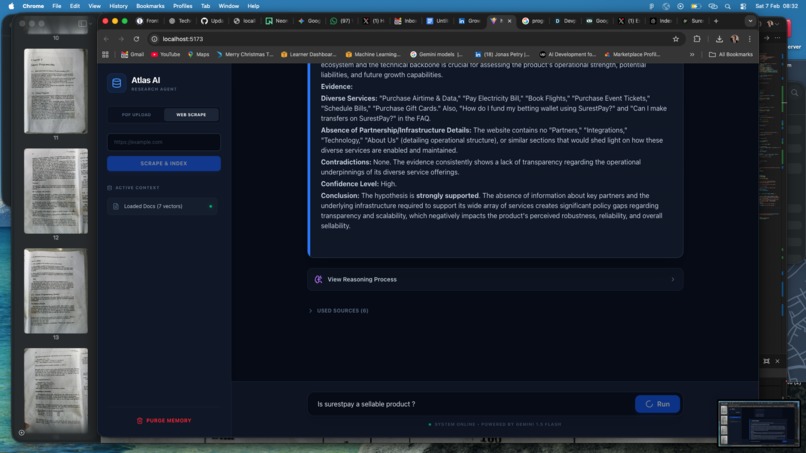The width and height of the screenshot is (806, 453).
Task: Click the browser forward arrow
Action: pos(121,39)
